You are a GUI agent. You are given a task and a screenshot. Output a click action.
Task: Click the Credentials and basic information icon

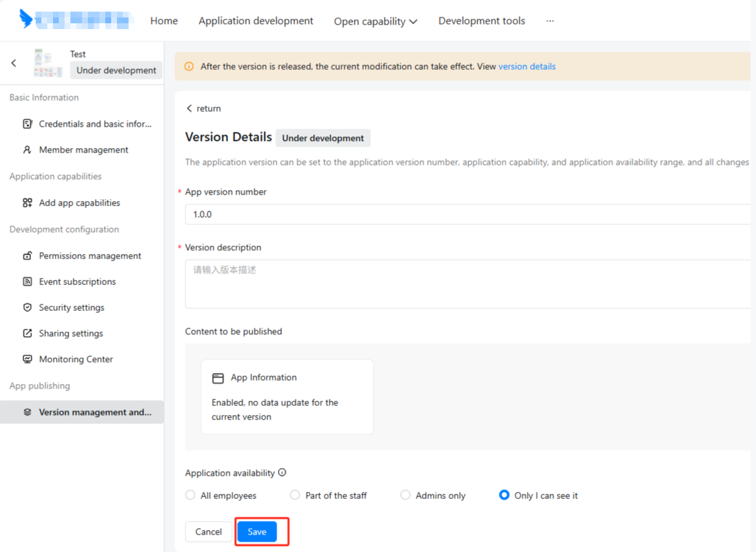coord(27,124)
